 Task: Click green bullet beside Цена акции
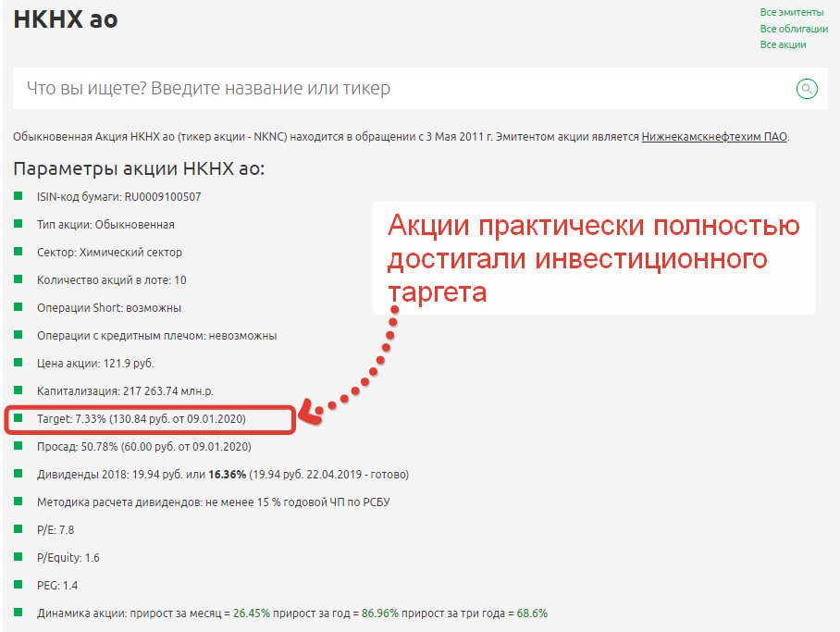[x=18, y=363]
